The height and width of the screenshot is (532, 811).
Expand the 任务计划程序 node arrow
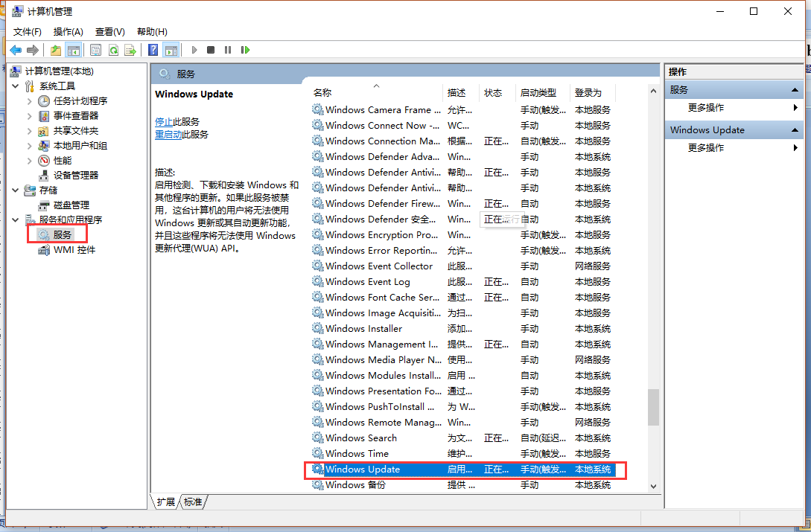(30, 101)
